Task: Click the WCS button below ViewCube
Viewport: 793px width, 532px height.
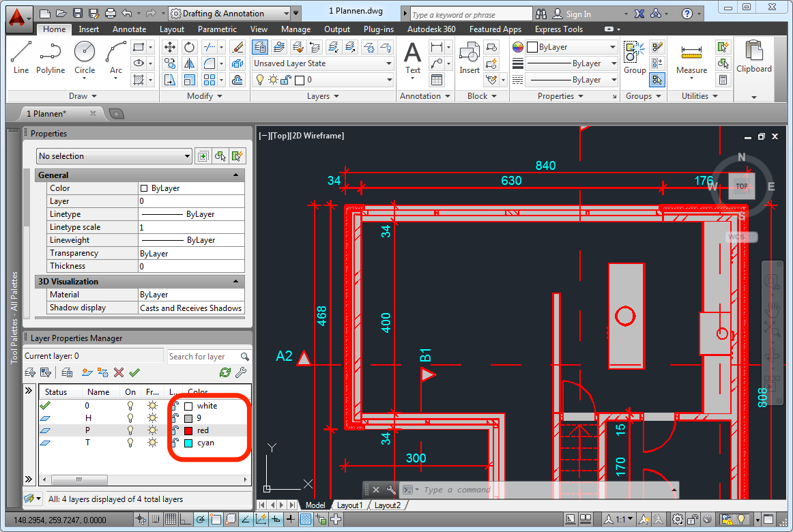Action: point(741,237)
